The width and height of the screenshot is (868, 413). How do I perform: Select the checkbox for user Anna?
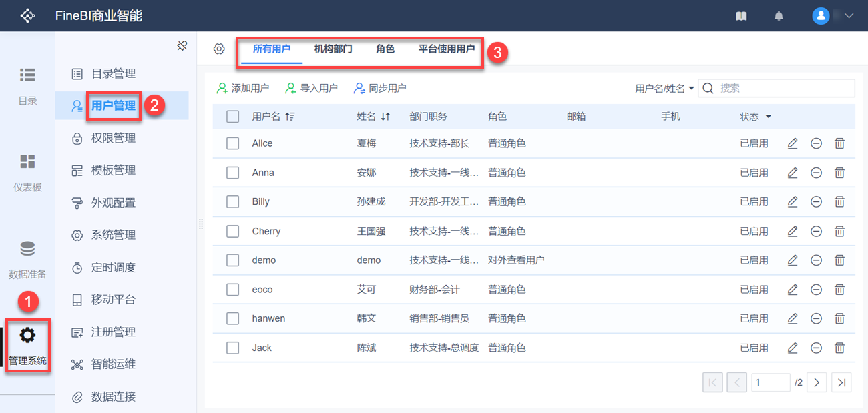pyautogui.click(x=232, y=173)
